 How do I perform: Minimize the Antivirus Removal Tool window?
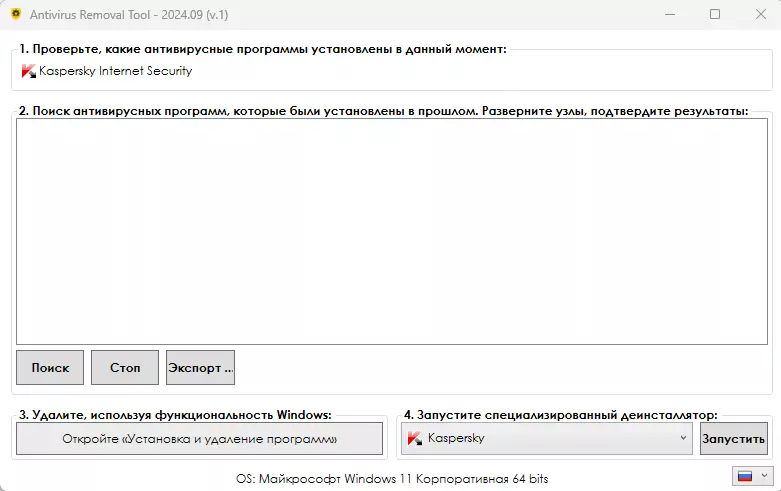point(668,14)
